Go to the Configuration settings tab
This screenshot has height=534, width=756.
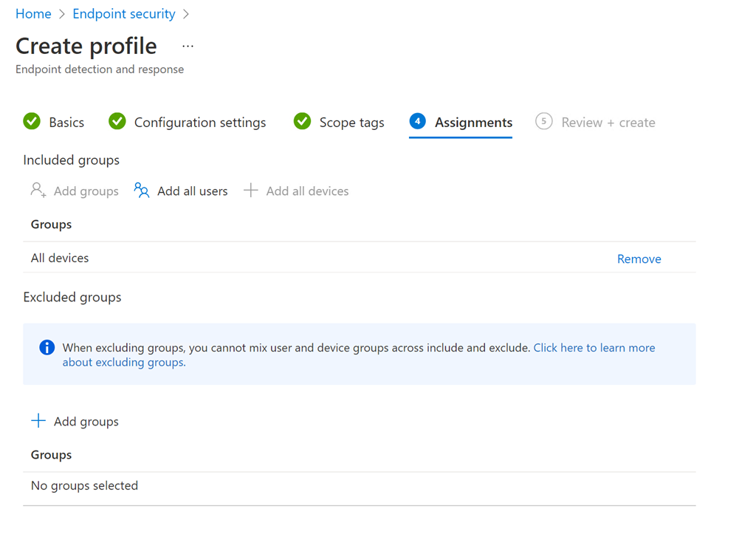[x=200, y=123]
